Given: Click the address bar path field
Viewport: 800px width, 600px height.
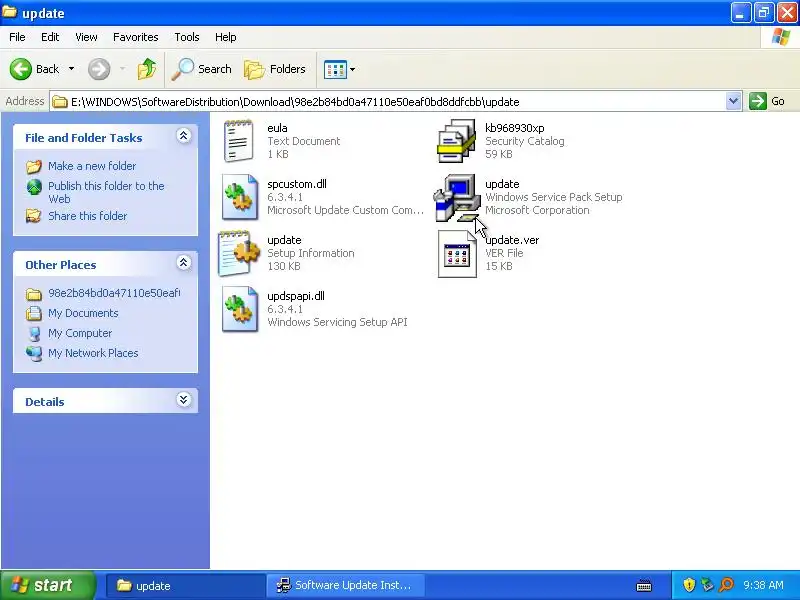Looking at the screenshot, I should pos(388,102).
